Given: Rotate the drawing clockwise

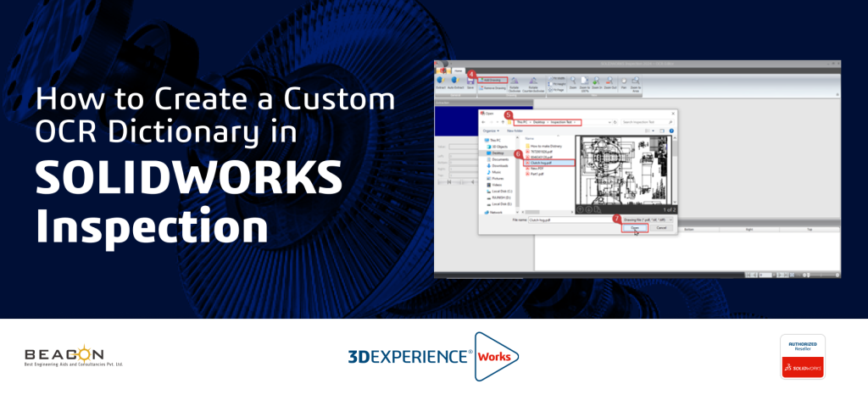Looking at the screenshot, I should 515,86.
